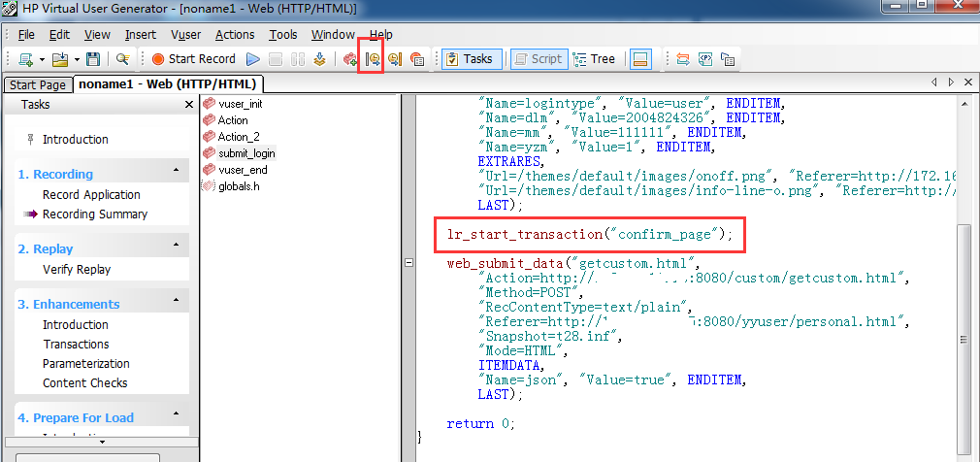Open the Insert menu
The height and width of the screenshot is (462, 980).
point(140,35)
